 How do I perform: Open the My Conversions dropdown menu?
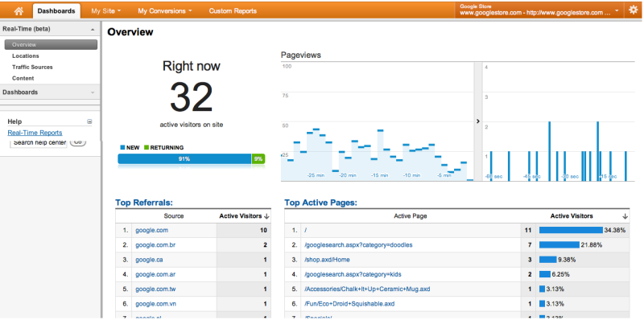165,11
